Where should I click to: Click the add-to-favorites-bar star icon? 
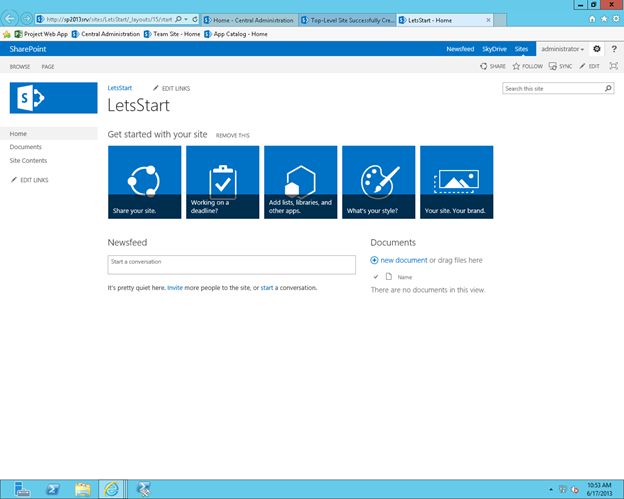click(7, 34)
